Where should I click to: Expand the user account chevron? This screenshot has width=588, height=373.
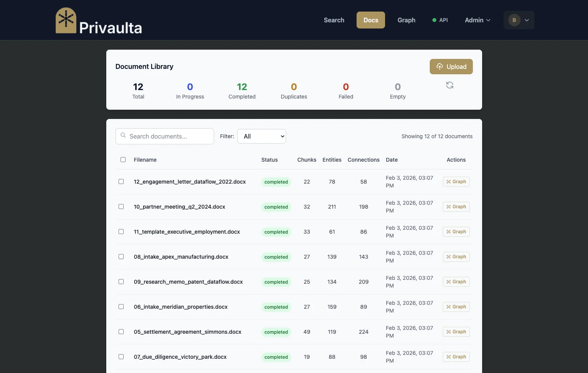click(x=527, y=20)
